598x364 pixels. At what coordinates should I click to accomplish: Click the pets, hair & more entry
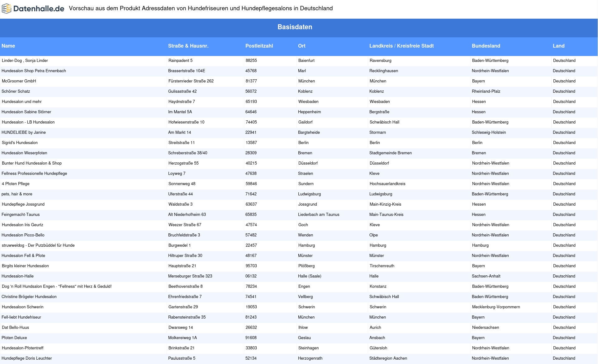[17, 194]
